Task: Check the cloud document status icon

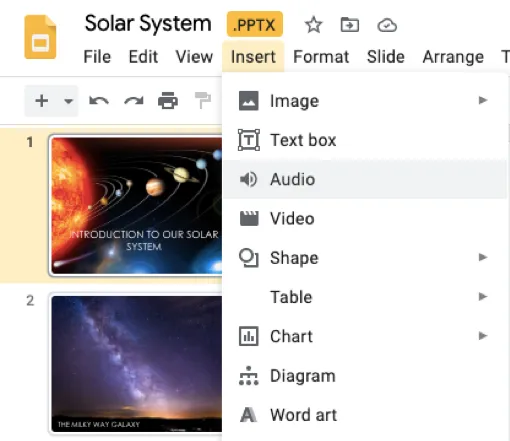Action: [x=387, y=25]
